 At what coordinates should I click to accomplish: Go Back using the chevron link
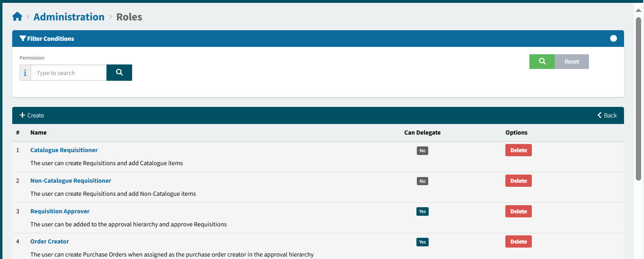607,115
